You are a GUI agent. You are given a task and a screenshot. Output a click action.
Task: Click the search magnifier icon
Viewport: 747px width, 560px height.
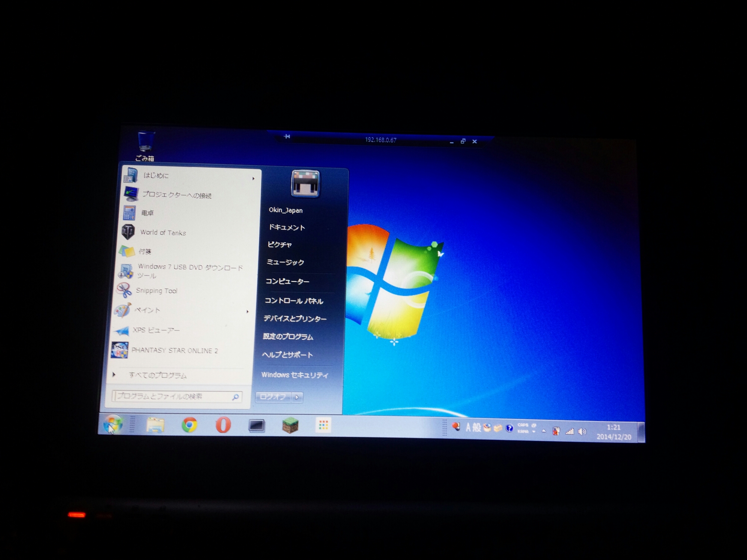(236, 397)
